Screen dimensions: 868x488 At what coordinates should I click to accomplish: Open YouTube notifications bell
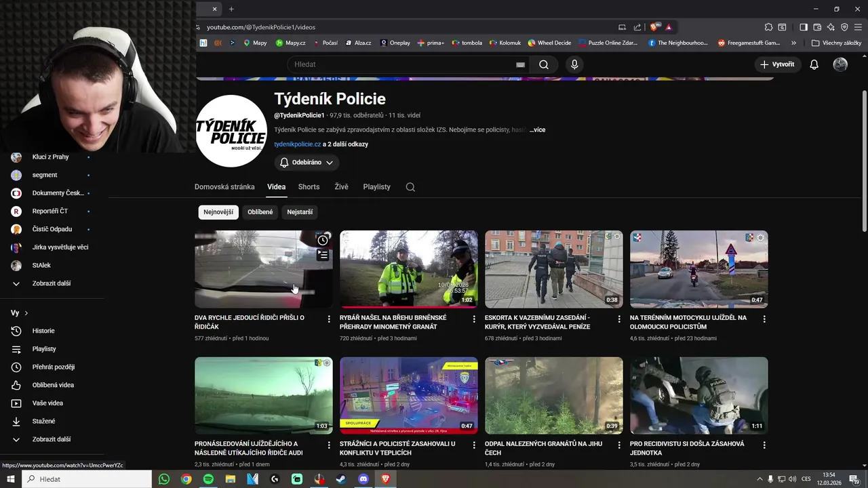coord(814,64)
